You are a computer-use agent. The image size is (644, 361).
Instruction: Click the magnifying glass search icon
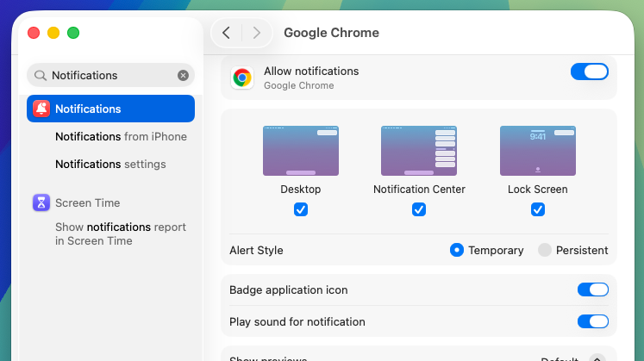(40, 75)
